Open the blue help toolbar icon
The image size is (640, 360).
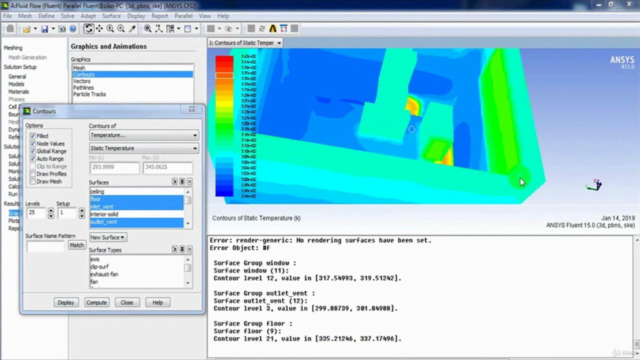tap(73, 29)
